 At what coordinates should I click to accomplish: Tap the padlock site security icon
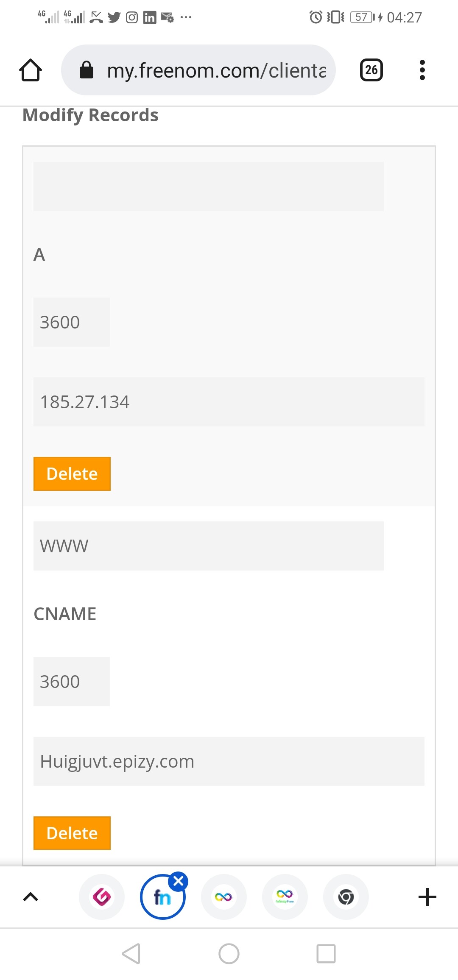(x=87, y=70)
